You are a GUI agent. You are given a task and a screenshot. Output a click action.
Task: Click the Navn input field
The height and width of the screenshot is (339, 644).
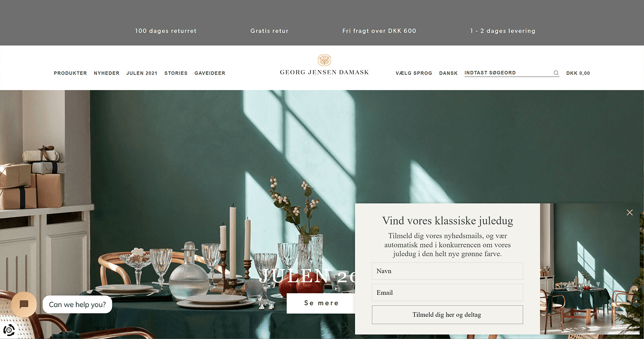click(x=447, y=271)
